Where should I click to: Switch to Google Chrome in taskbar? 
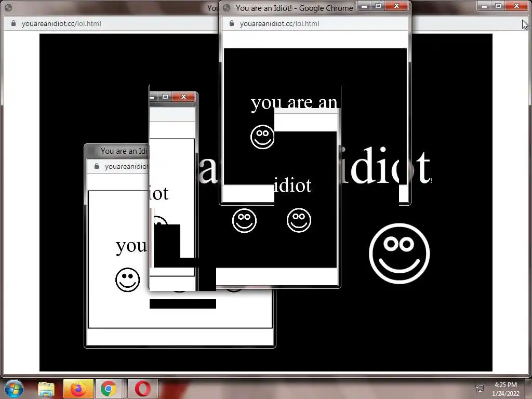[x=109, y=389]
